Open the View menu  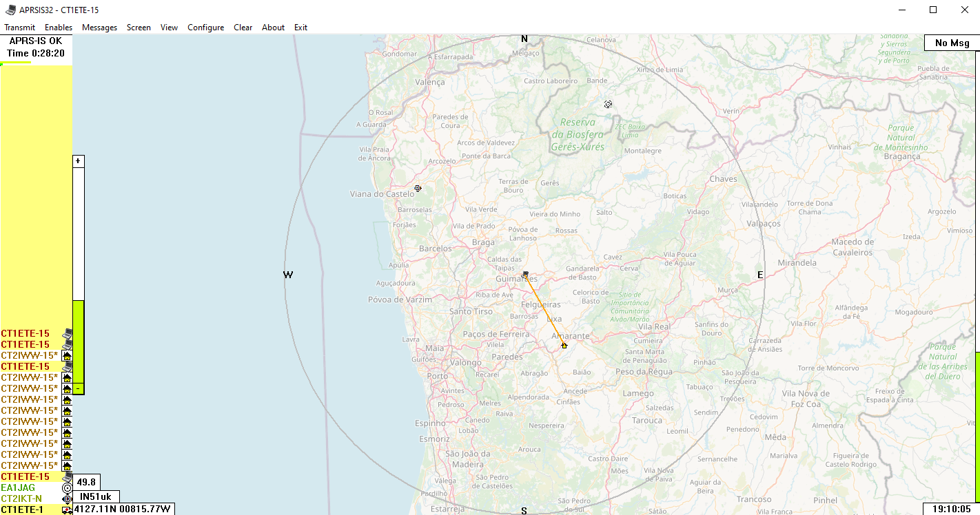(169, 28)
